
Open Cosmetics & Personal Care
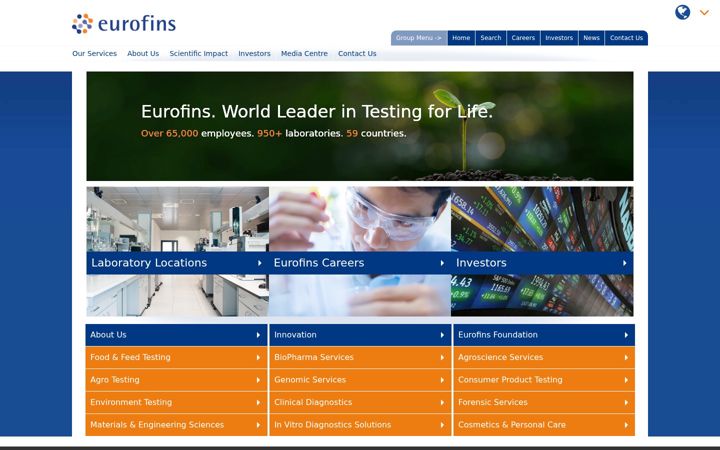coord(544,425)
